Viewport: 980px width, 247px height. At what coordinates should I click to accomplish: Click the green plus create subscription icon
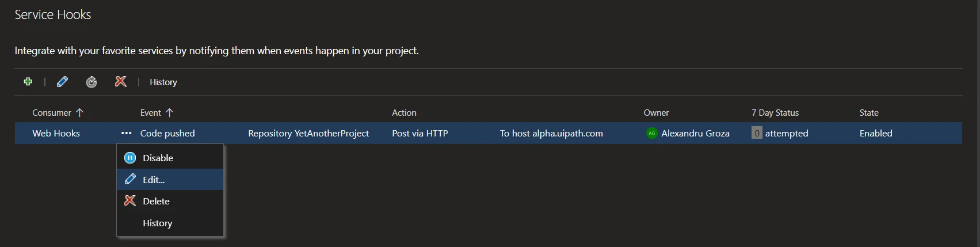tap(28, 82)
